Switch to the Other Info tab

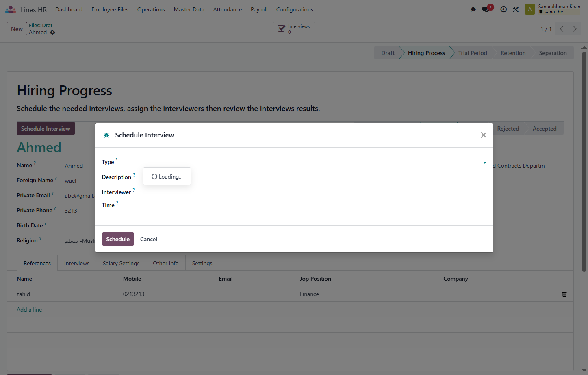(x=166, y=263)
